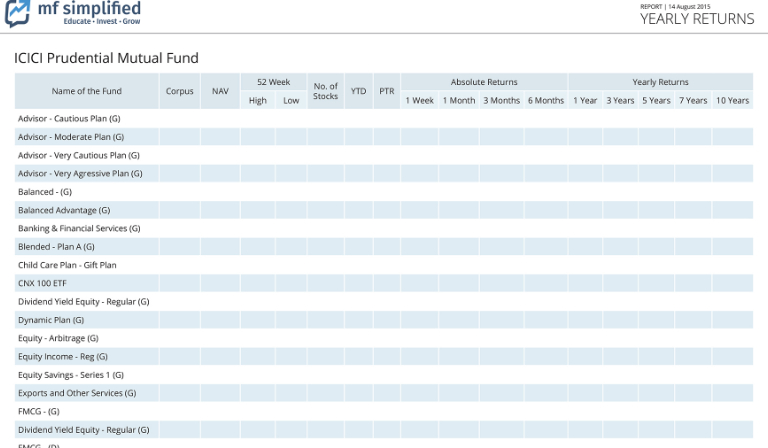Select the 'Balanced Advantage (G)' fund row
Viewport: 768px width, 448px height.
(x=384, y=210)
